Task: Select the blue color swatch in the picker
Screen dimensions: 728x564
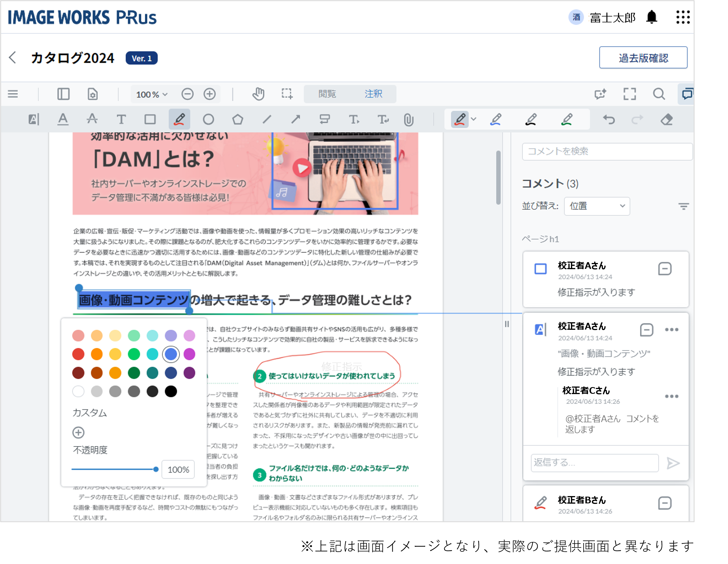Action: pyautogui.click(x=171, y=354)
